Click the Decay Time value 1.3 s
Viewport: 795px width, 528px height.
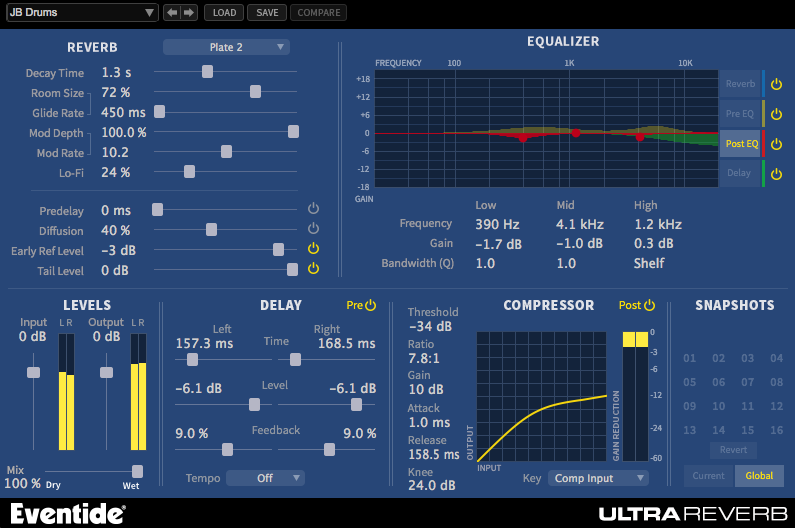[116, 73]
